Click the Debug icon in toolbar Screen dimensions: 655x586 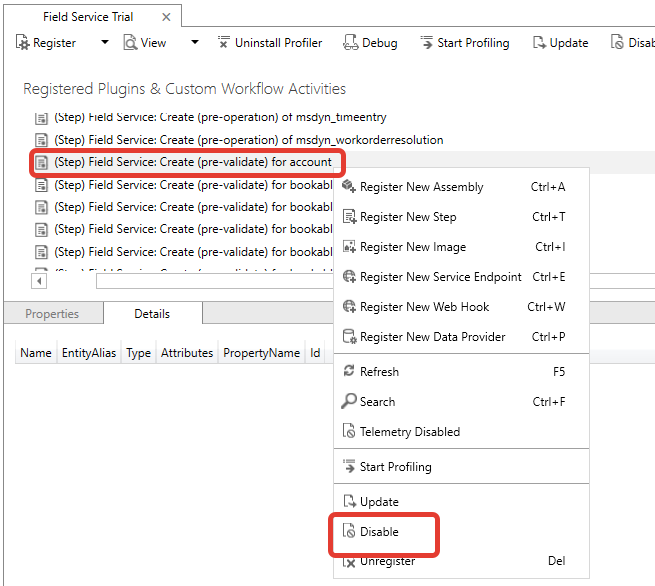pos(350,43)
